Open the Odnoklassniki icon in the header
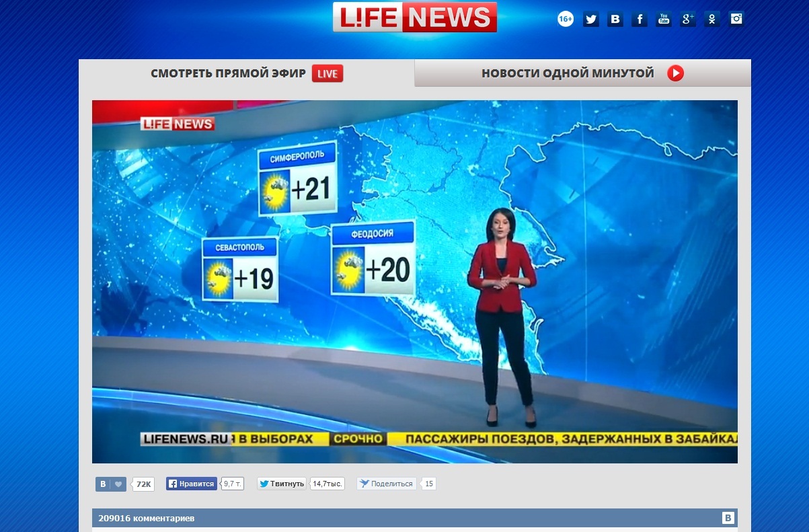This screenshot has width=809, height=532. pos(712,20)
